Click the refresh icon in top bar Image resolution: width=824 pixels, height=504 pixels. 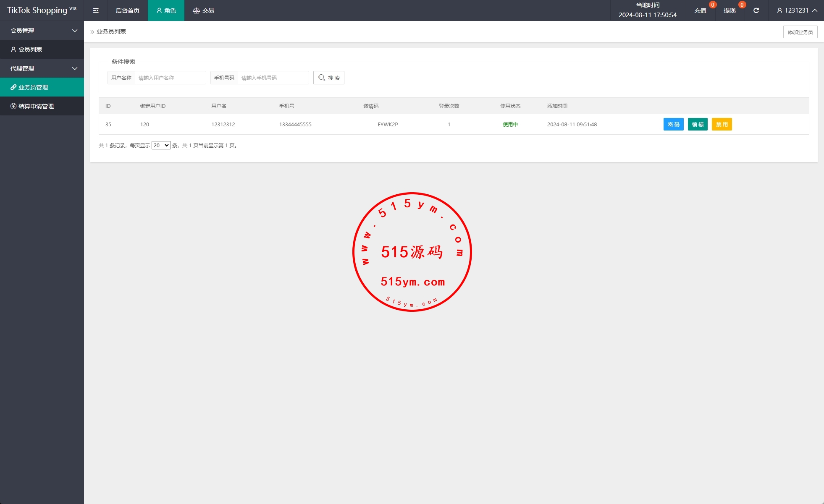point(756,10)
